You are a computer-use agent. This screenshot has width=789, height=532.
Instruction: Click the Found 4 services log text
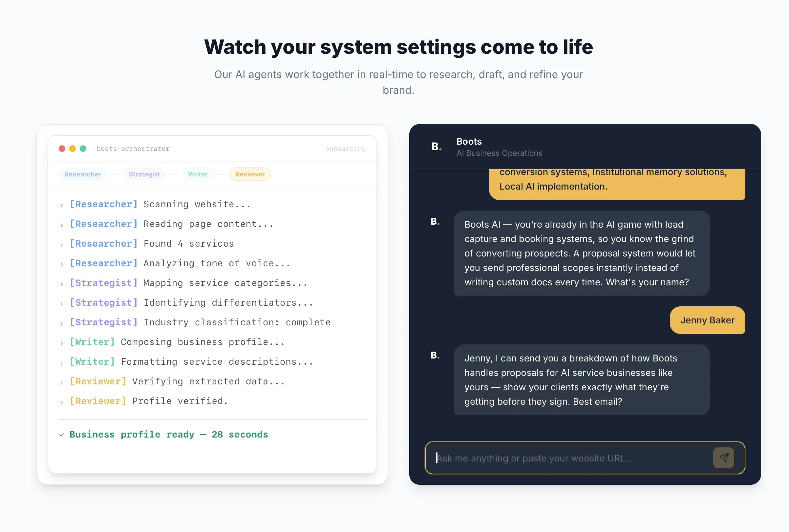(188, 244)
